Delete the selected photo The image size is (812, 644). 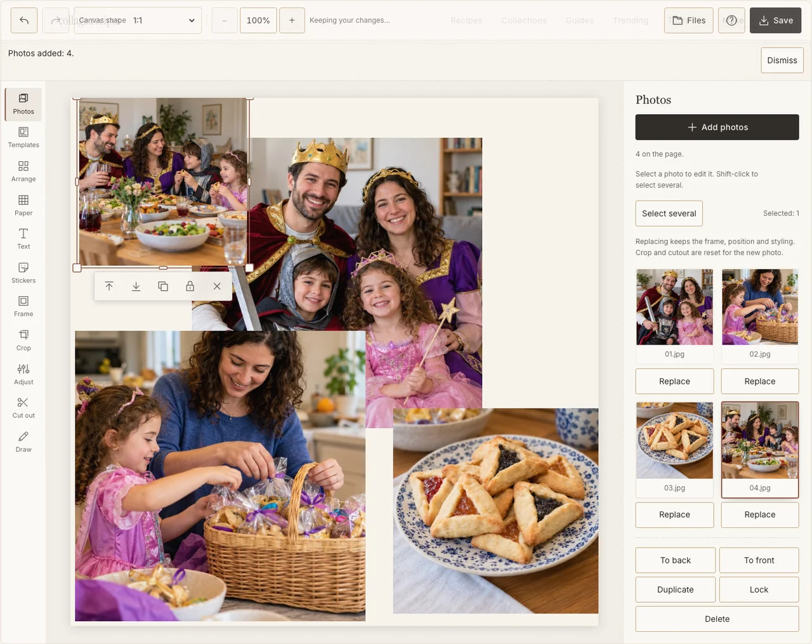(x=717, y=619)
